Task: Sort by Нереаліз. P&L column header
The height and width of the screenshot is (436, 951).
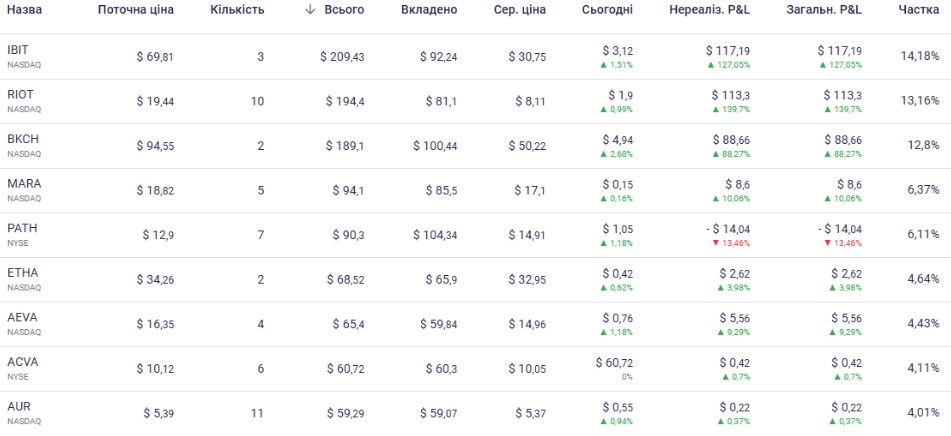Action: pyautogui.click(x=709, y=10)
